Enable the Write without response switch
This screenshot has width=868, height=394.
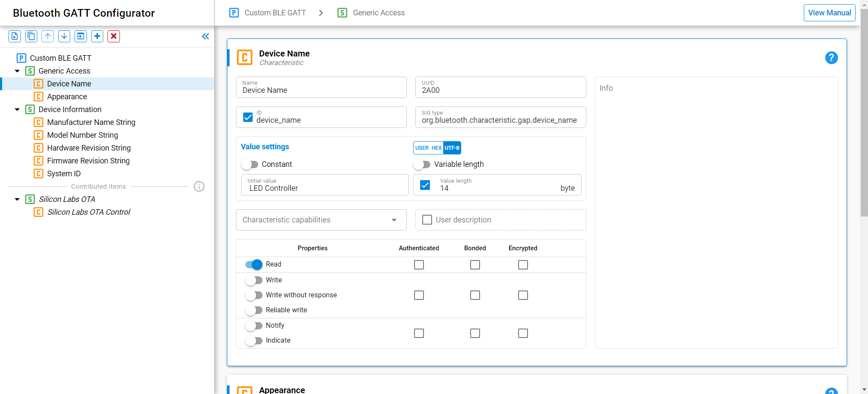(x=254, y=295)
